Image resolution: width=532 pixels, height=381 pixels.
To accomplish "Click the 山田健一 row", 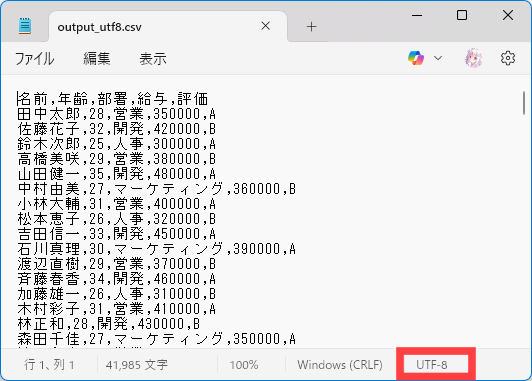I will pyautogui.click(x=117, y=174).
